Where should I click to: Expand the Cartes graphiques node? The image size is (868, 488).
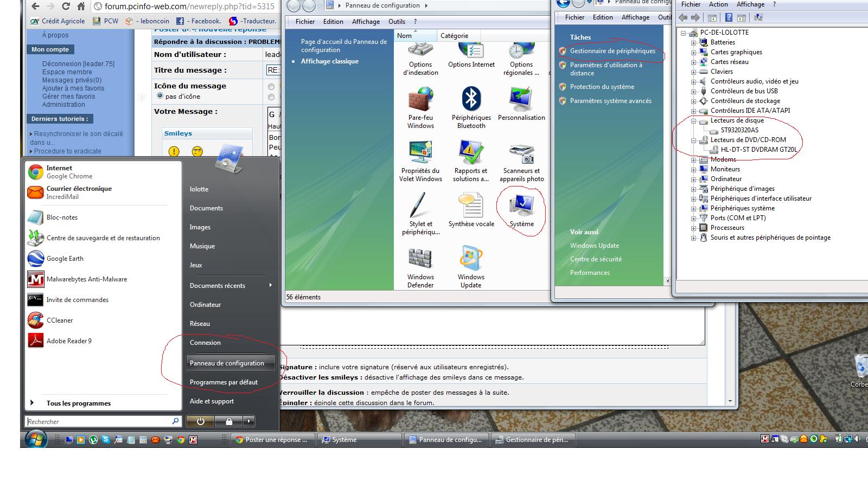click(693, 52)
